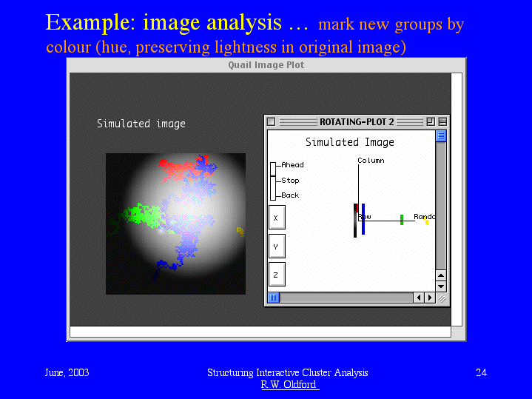
Task: Click the Y axis rotation button
Action: click(x=276, y=246)
